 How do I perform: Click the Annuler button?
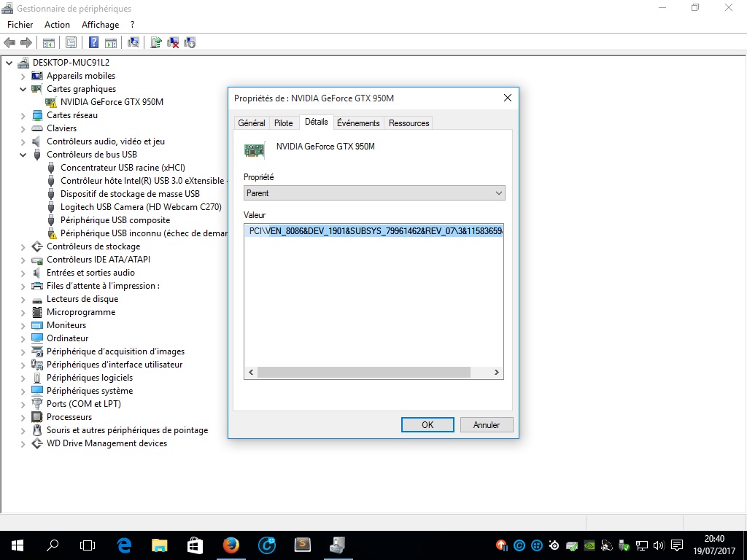coord(487,425)
